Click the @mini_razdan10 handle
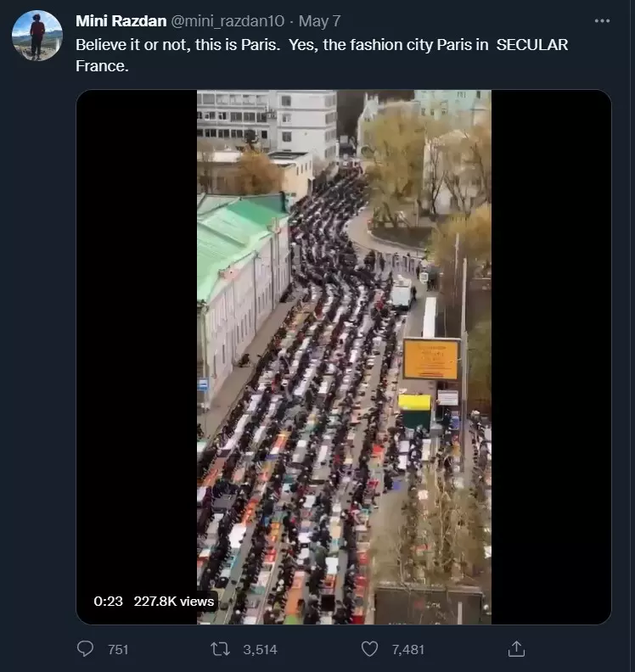 point(228,20)
